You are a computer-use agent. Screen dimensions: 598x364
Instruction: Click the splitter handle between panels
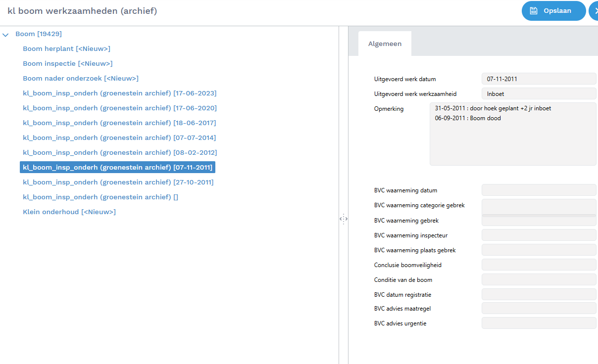[343, 219]
